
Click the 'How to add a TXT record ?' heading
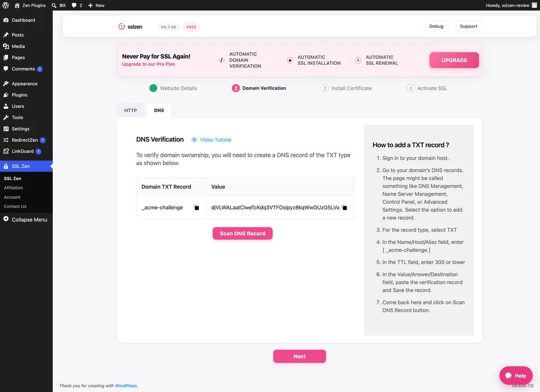tap(411, 145)
